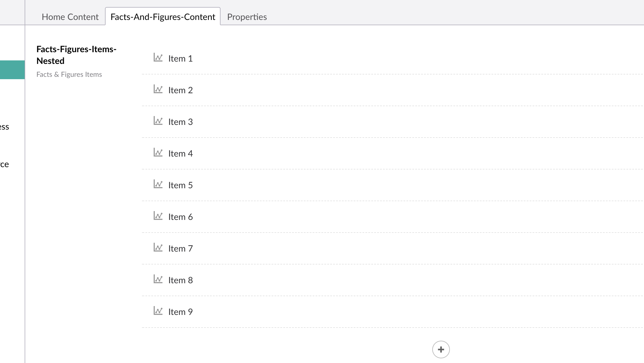The image size is (644, 363).
Task: Click the chart icon beside Item 3
Action: tap(158, 121)
